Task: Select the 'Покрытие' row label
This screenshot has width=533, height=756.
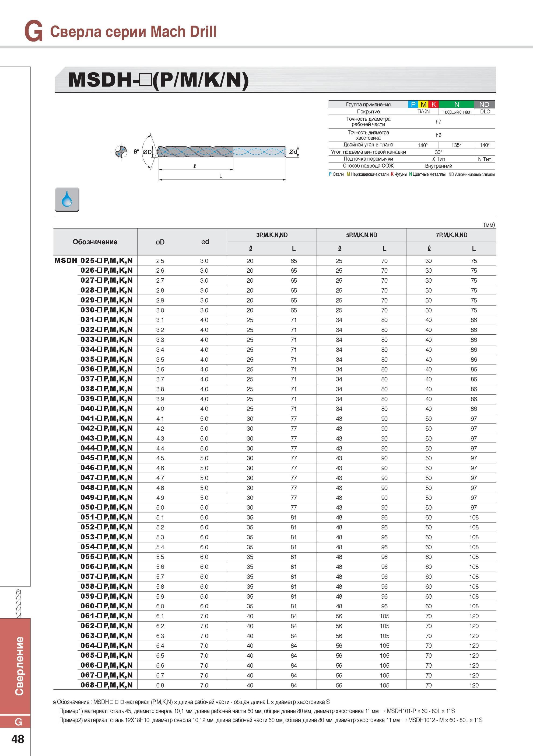Action: (368, 112)
